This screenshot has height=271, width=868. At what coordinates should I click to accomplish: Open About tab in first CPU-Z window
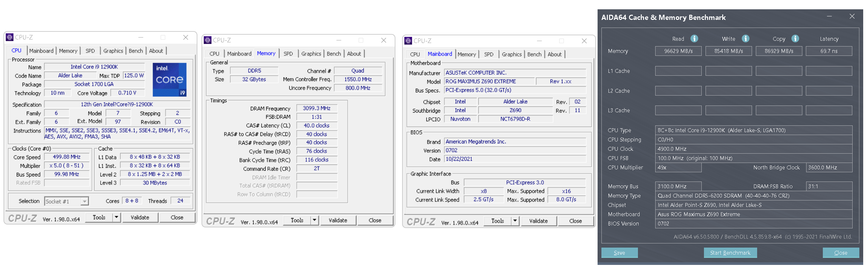156,51
